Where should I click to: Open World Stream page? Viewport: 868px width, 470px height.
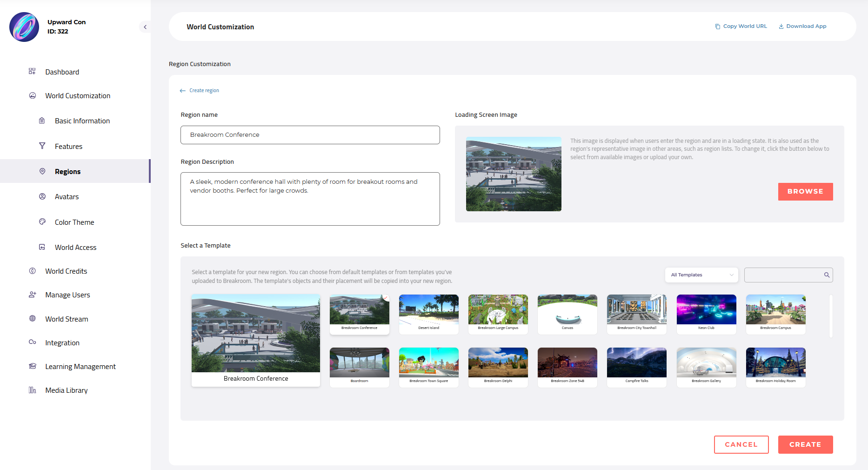click(67, 319)
